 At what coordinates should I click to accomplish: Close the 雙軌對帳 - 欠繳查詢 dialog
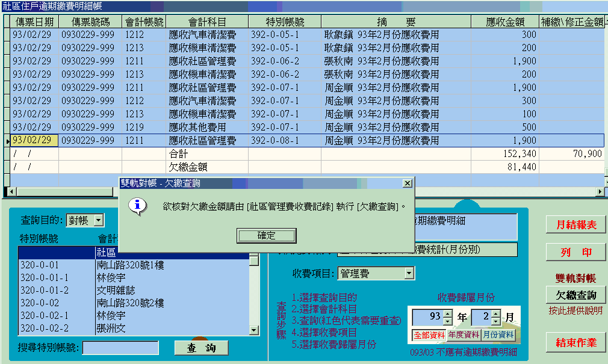click(407, 183)
